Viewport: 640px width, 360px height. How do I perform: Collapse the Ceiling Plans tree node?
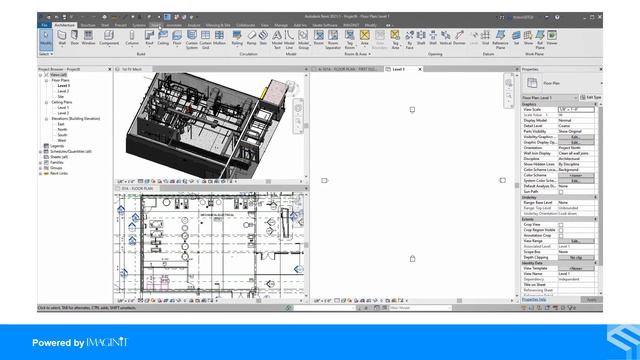[47, 102]
